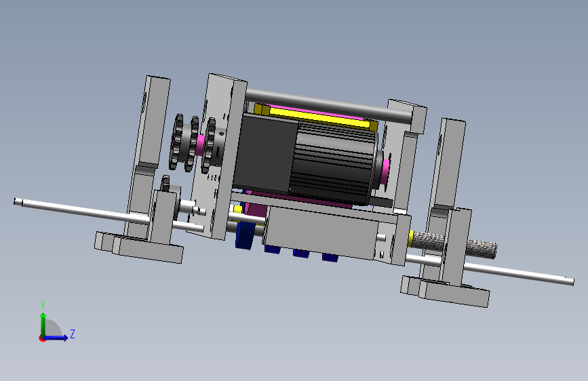
Task: Select the yellow bar on top of the motor
Action: 318,116
